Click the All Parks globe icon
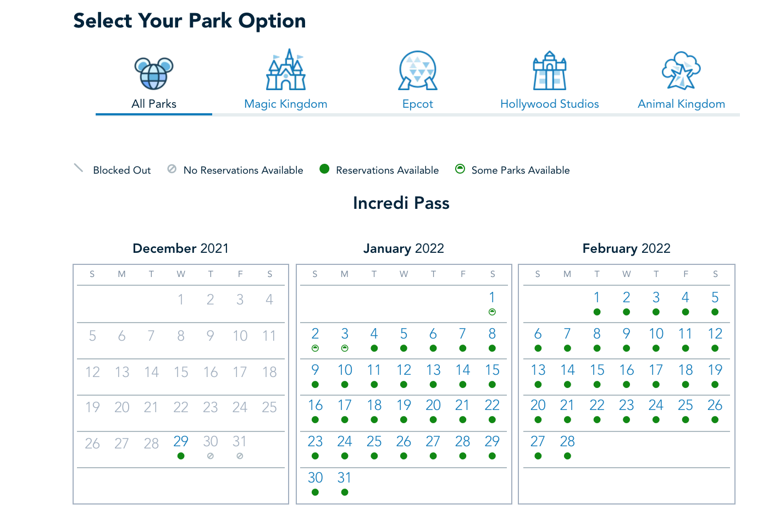The width and height of the screenshot is (774, 532). pyautogui.click(x=154, y=73)
